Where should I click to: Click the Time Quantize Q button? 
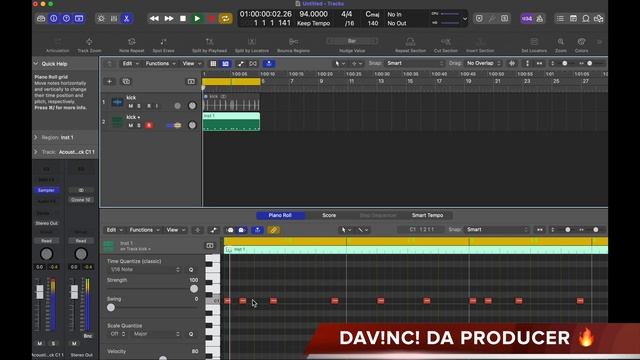coord(191,270)
